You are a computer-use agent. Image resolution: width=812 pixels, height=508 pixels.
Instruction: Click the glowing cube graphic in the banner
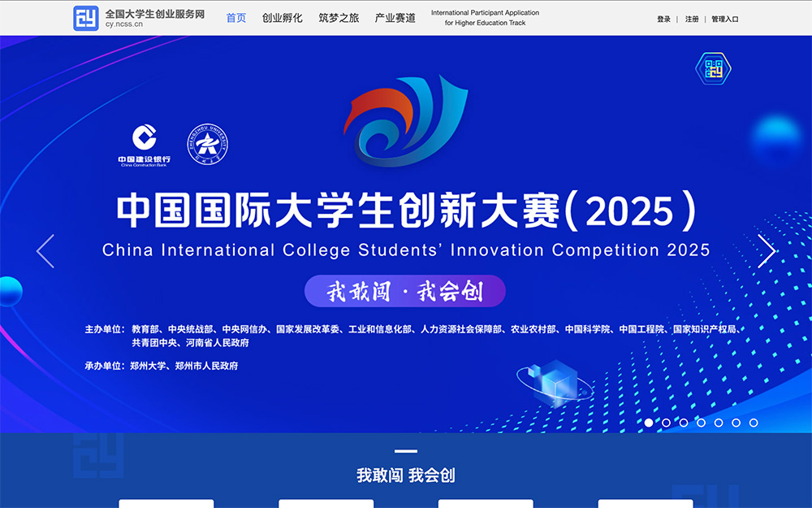click(x=555, y=384)
